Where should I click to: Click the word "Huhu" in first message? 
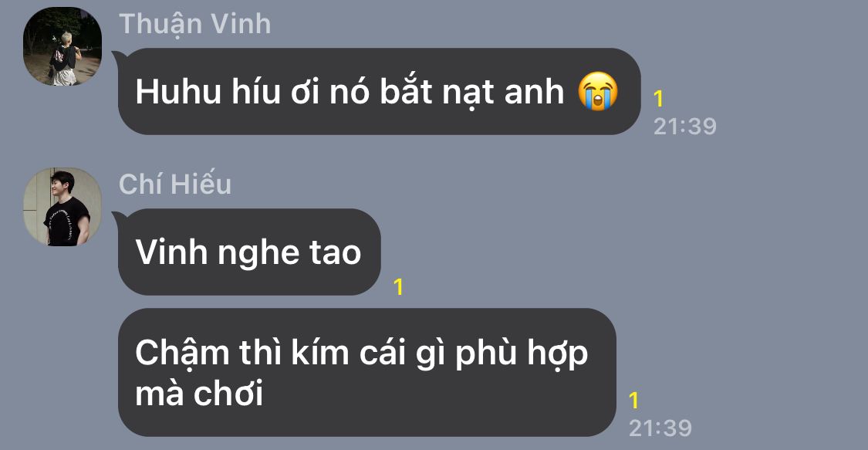[178, 91]
